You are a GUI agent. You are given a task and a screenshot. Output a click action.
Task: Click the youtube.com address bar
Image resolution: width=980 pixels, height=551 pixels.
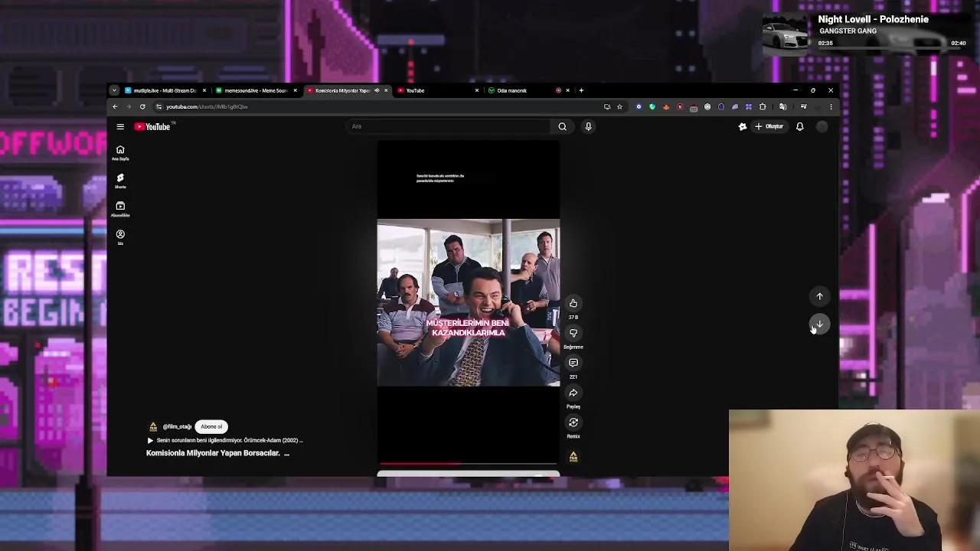[x=375, y=106]
